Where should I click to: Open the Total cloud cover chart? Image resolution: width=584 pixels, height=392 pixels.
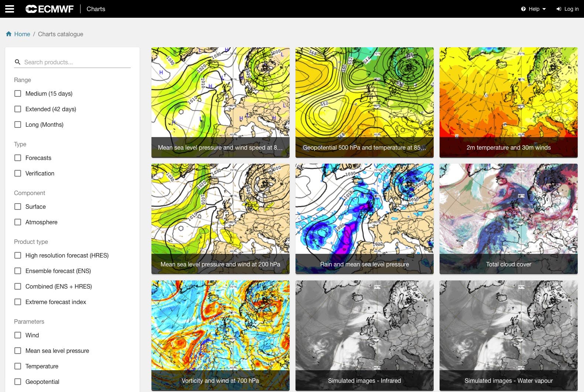click(509, 219)
